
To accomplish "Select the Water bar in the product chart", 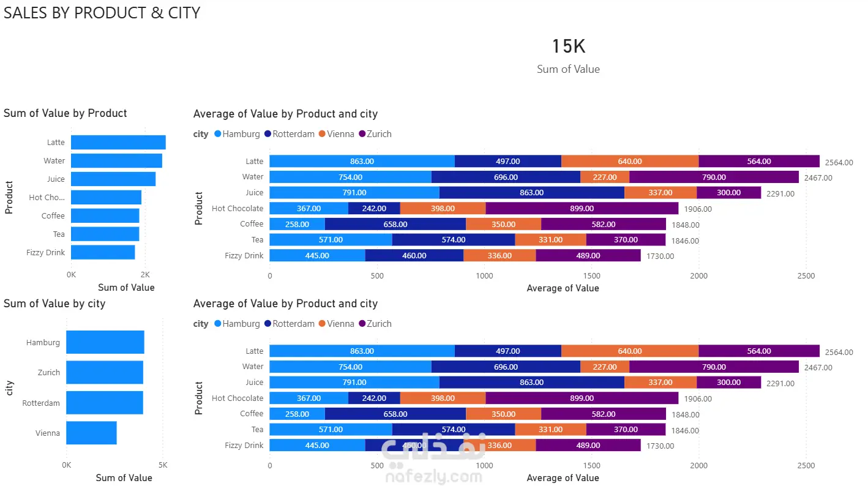I will point(116,161).
